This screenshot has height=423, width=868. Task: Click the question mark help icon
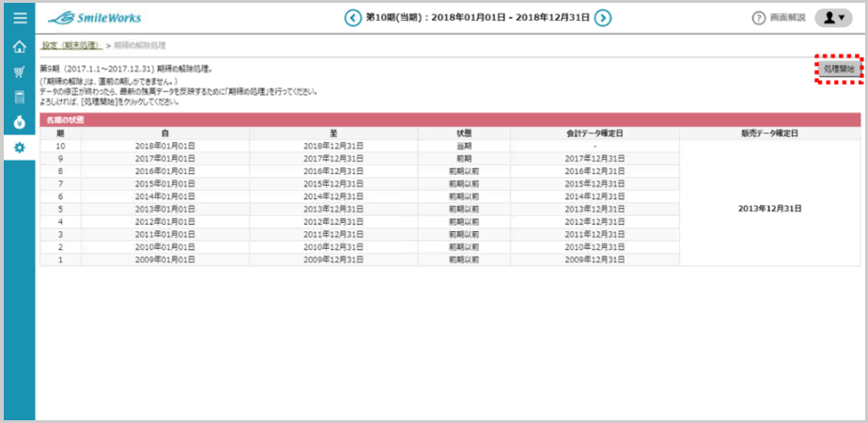click(x=758, y=19)
